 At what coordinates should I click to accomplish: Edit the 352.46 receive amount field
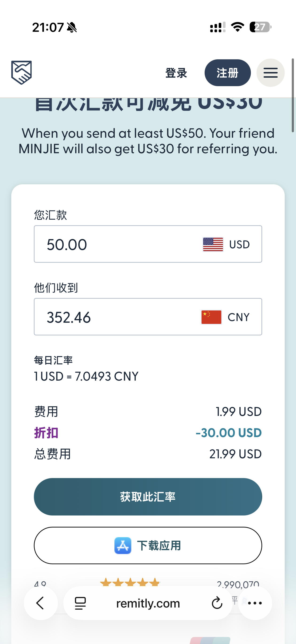point(112,317)
